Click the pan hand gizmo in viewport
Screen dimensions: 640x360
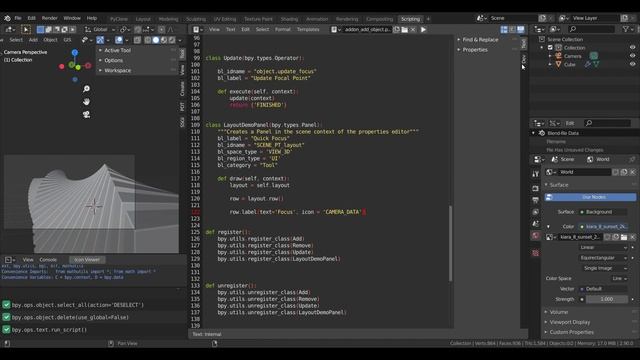(x=86, y=102)
